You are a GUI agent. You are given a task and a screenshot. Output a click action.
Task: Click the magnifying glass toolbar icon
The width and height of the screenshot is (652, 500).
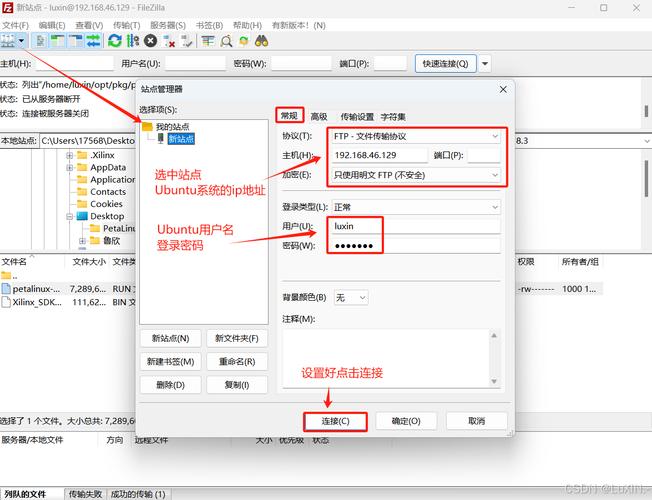click(x=226, y=41)
